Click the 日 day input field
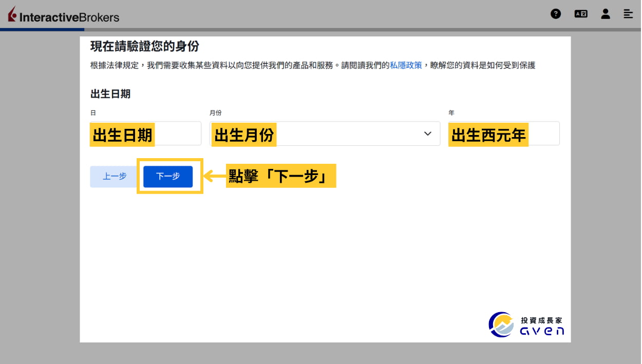 [x=145, y=133]
